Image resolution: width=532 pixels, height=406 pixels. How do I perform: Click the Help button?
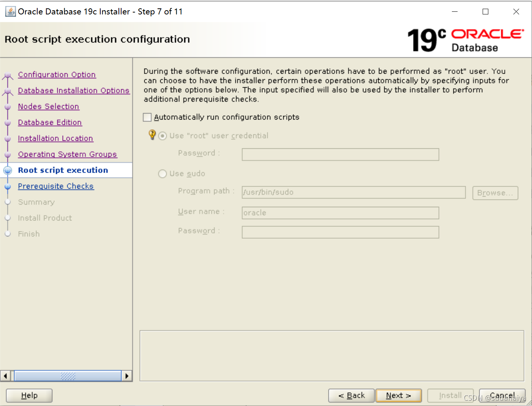coord(29,395)
